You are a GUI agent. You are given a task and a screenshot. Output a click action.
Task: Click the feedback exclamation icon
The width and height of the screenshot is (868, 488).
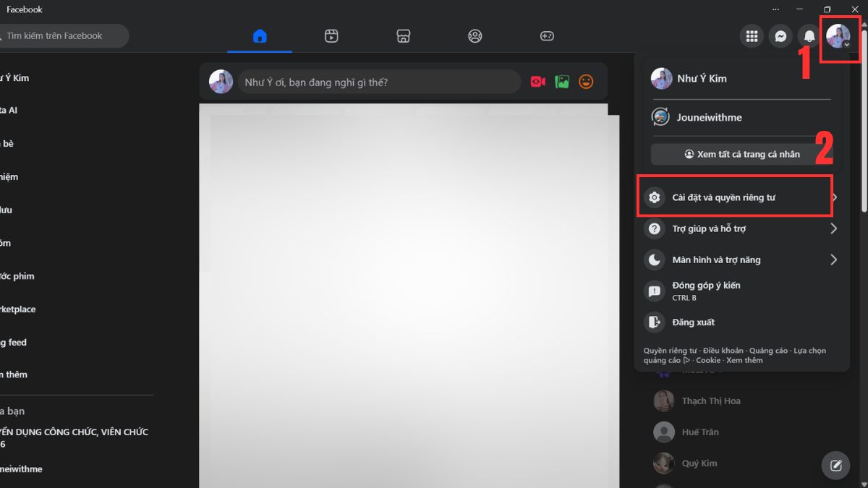655,291
